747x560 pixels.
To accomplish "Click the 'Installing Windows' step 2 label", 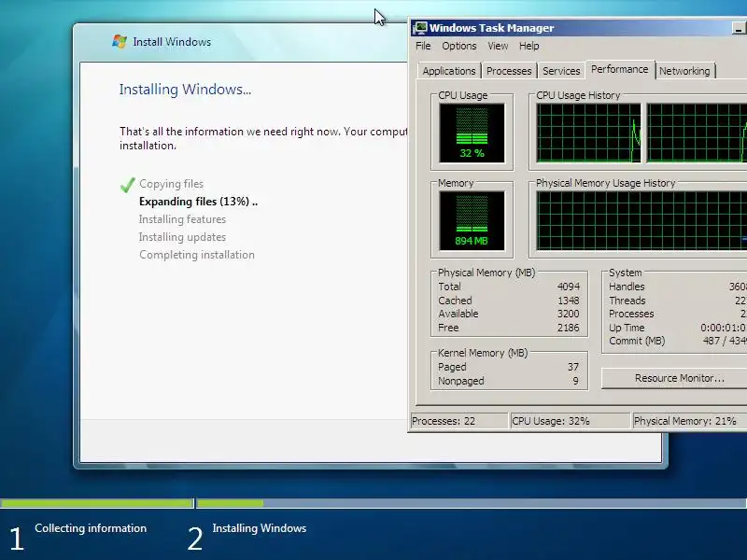I will coord(260,528).
